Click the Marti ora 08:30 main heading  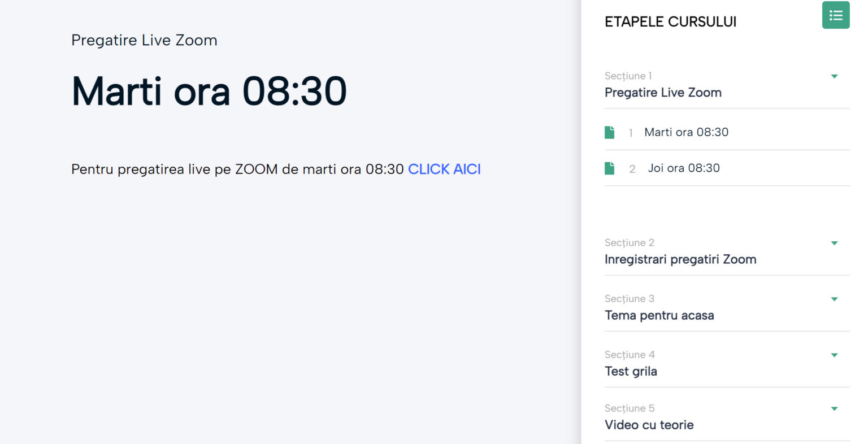tap(209, 91)
